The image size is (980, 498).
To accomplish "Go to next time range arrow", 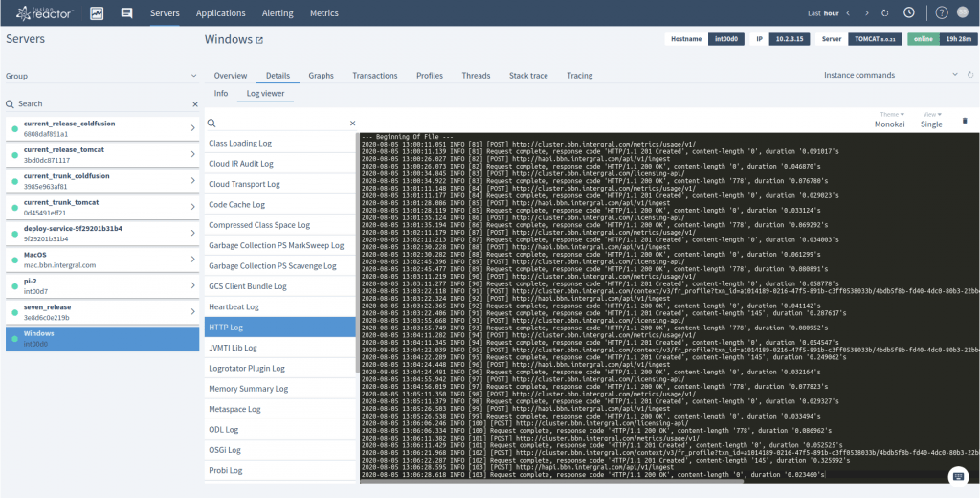I will (867, 13).
